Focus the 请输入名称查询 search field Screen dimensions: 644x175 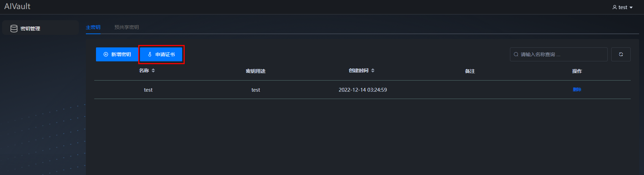(558, 54)
